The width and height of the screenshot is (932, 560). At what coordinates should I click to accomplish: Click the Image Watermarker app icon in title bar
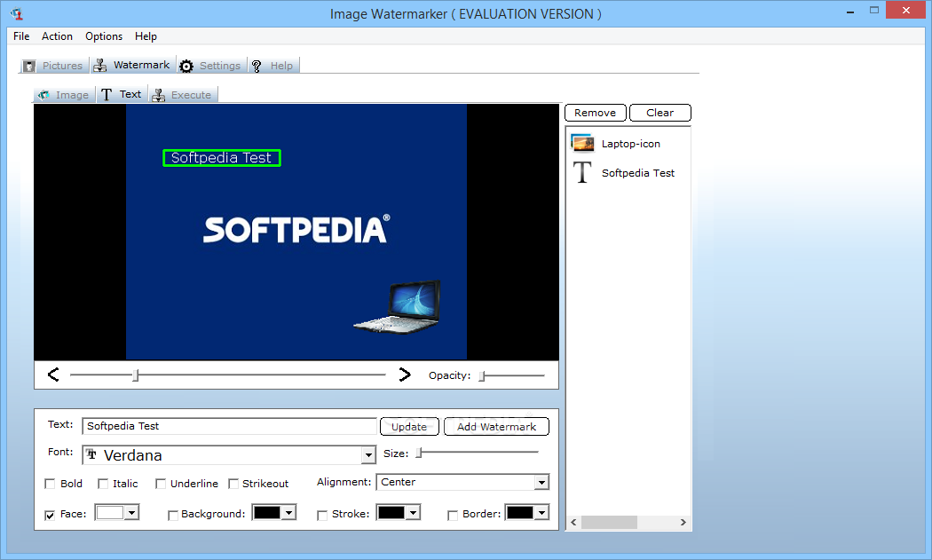(x=16, y=13)
